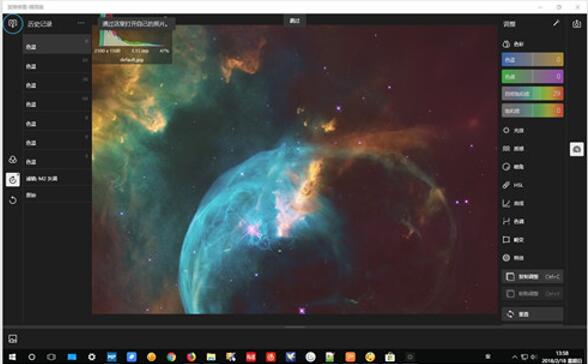588x364 pixels.
Task: Select the History clock icon in left sidebar
Action: (x=13, y=180)
